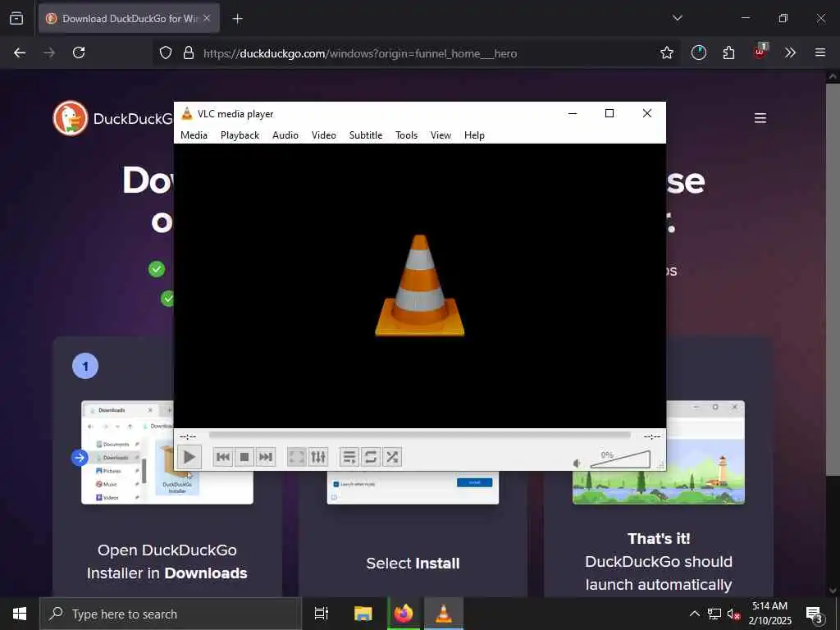Stop playback in VLC
The image size is (840, 630).
244,457
